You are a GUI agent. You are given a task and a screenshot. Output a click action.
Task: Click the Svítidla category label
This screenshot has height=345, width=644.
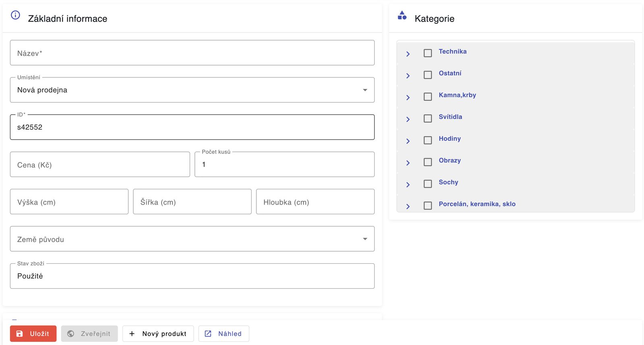point(450,117)
